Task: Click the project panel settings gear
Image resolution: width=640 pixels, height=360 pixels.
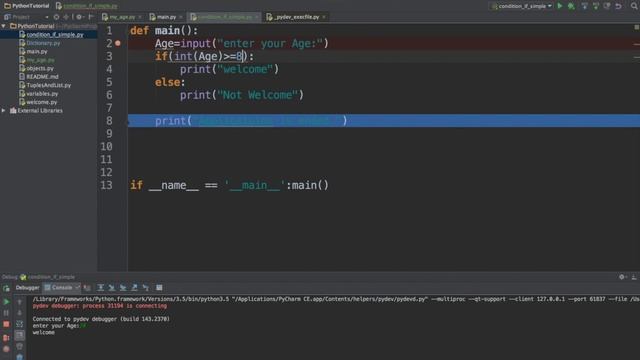Action: coord(79,17)
